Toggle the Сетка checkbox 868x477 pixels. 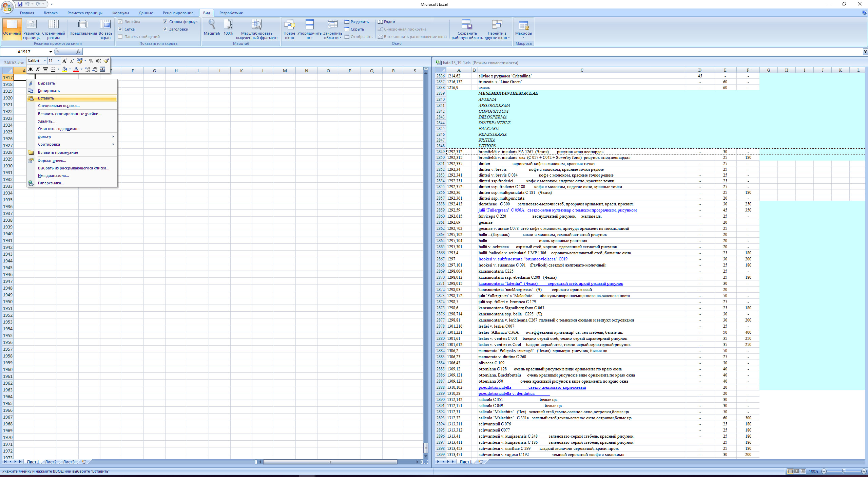[120, 29]
